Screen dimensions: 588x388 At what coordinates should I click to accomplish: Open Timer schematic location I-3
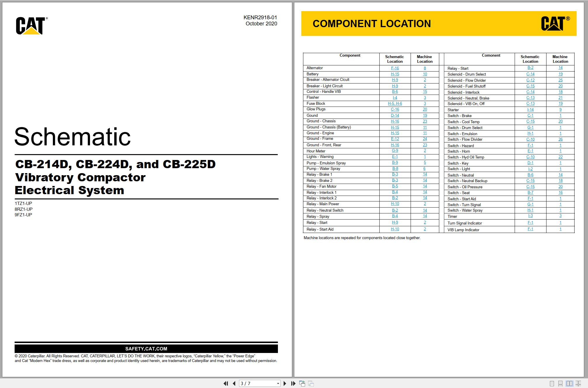[530, 216]
